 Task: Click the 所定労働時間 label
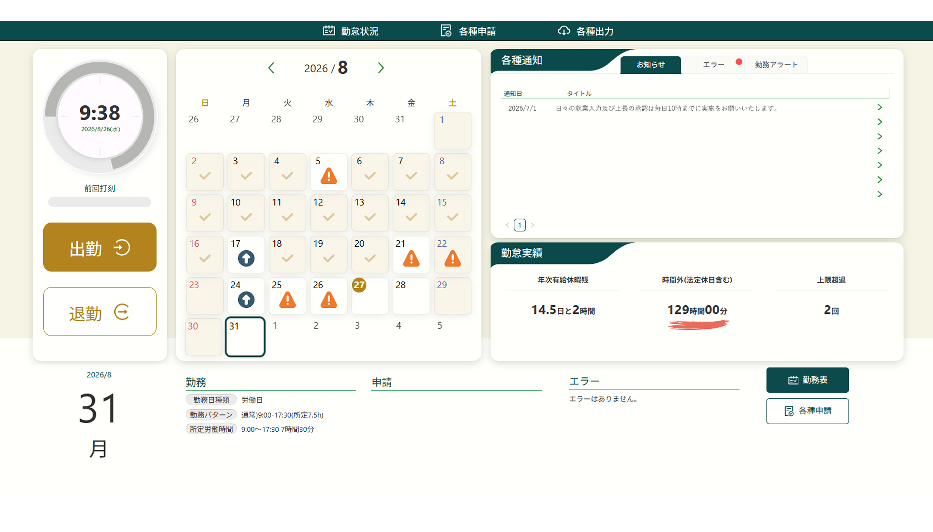click(211, 429)
